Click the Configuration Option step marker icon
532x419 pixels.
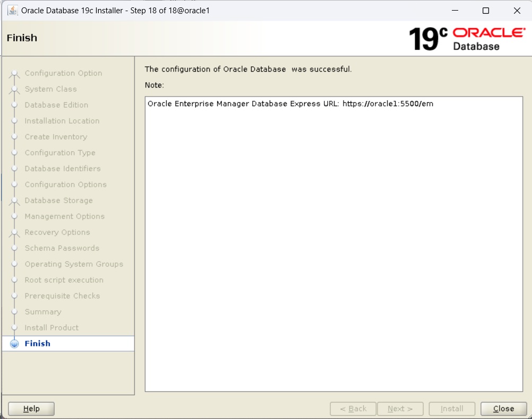15,74
